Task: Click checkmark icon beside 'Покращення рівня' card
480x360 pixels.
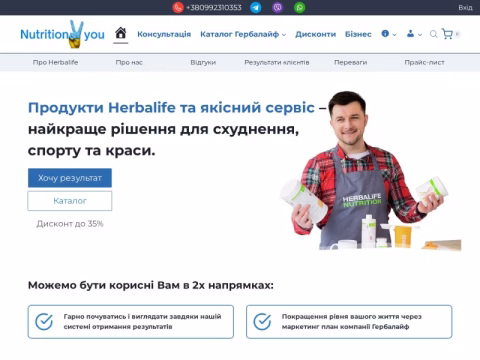Action: pyautogui.click(x=262, y=322)
